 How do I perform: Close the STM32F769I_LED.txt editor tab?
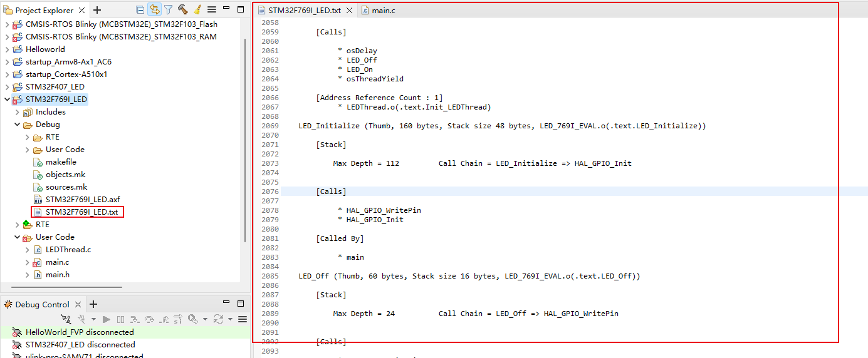(348, 11)
